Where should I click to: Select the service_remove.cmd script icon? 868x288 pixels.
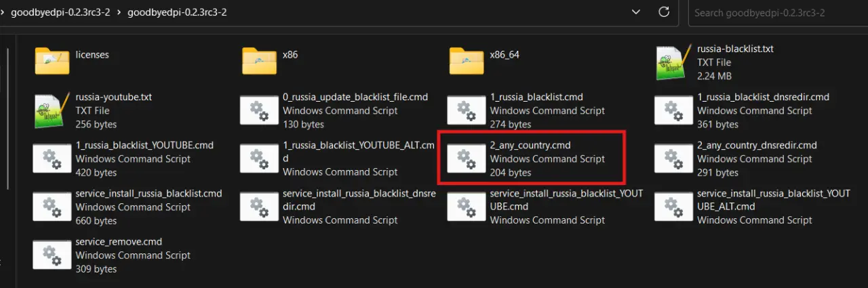(x=52, y=255)
